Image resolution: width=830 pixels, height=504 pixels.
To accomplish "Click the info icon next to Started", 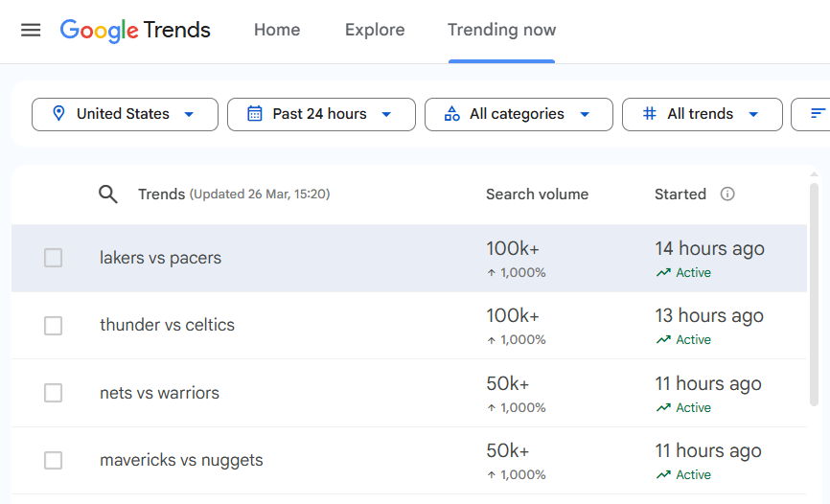I will tap(727, 194).
